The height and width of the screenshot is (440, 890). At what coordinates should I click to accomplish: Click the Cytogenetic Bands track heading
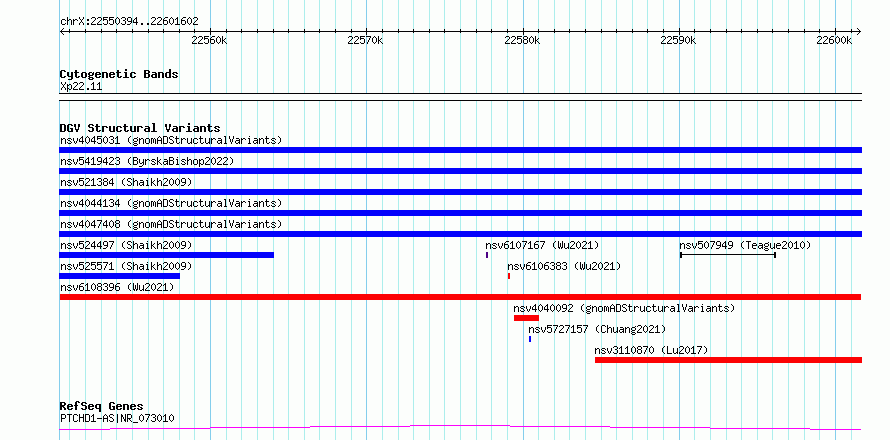[119, 74]
